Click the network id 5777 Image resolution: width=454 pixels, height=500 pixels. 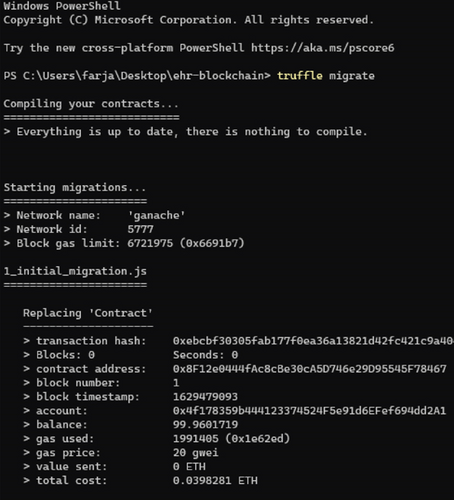pos(140,229)
